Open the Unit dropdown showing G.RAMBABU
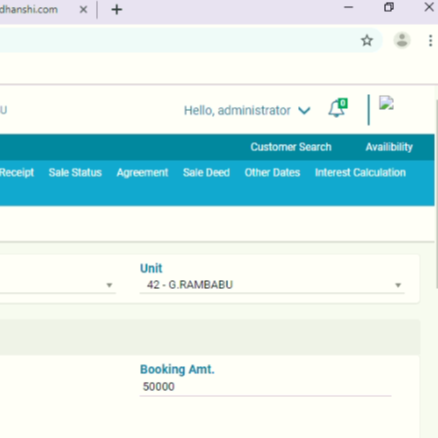 (x=272, y=285)
